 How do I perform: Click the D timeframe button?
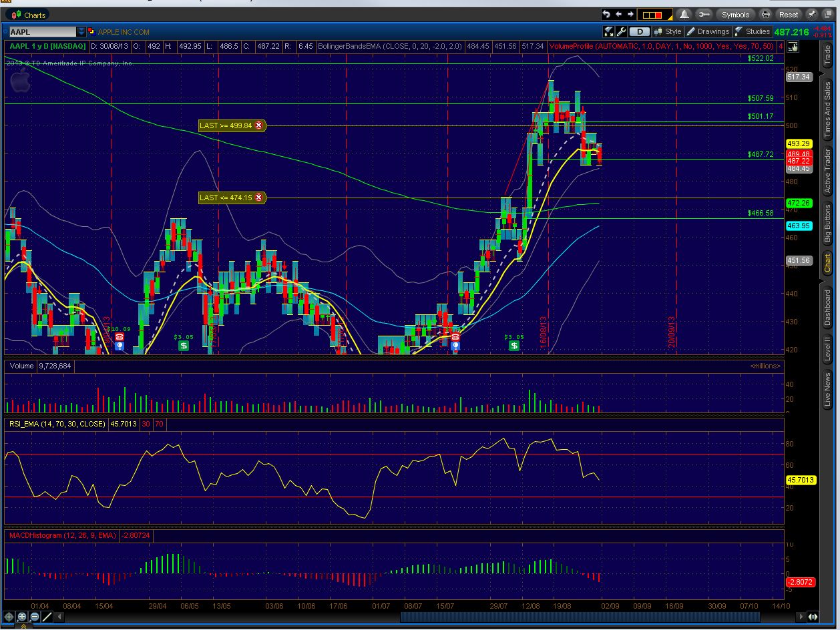(x=640, y=31)
